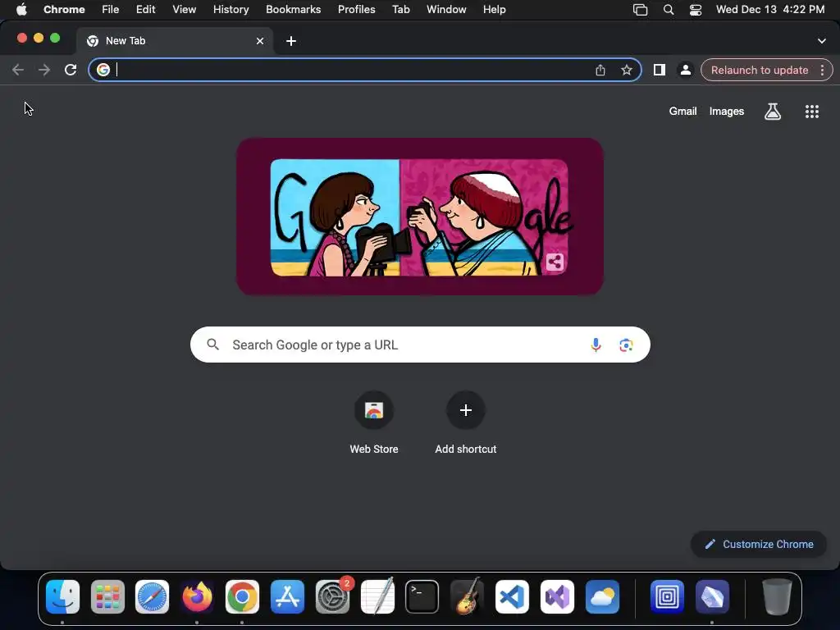The height and width of the screenshot is (630, 840).
Task: Open a new tab with plus button
Action: tap(291, 41)
